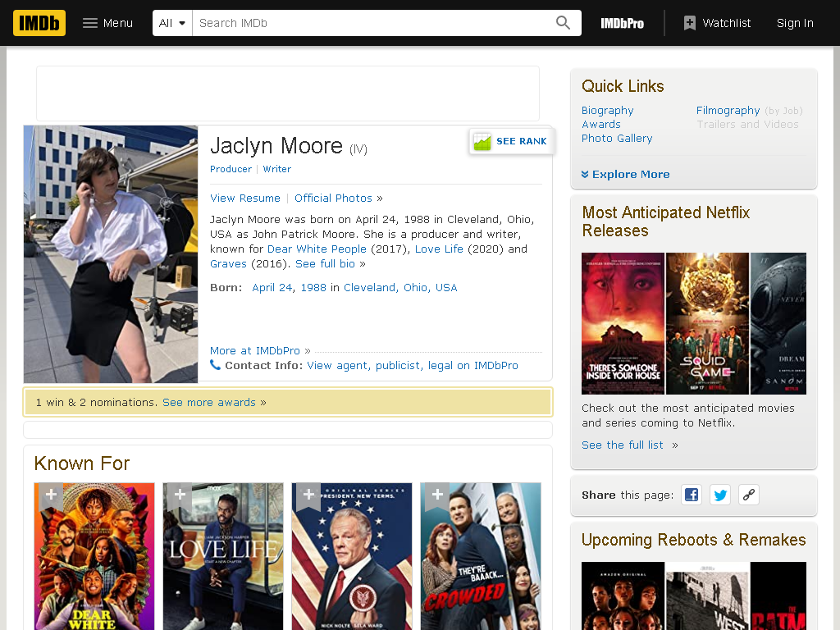Expand See full bio link
Screen dimensions: 840x630
point(325,263)
